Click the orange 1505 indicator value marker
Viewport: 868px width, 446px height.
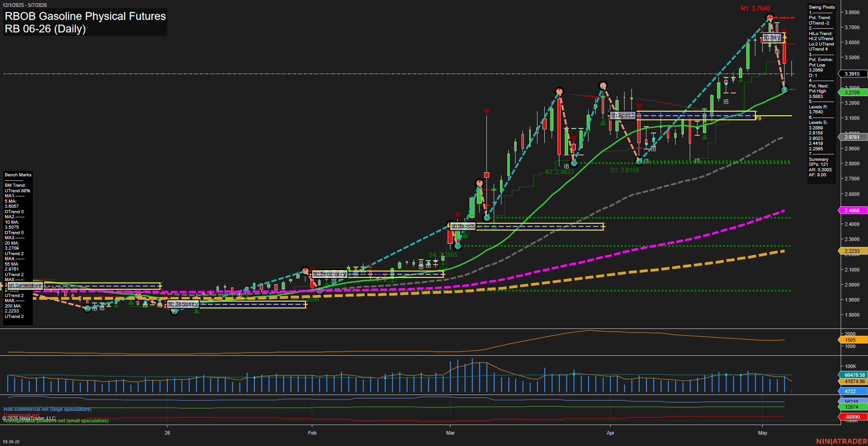pyautogui.click(x=852, y=340)
